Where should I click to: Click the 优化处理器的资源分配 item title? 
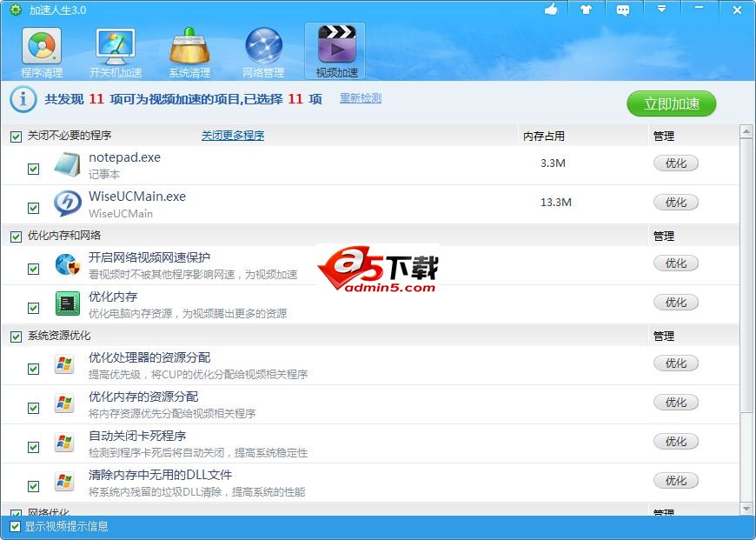coord(149,357)
